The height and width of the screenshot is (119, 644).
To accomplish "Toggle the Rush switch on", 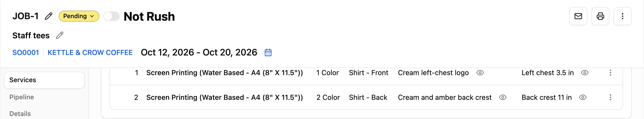I will pyautogui.click(x=112, y=16).
